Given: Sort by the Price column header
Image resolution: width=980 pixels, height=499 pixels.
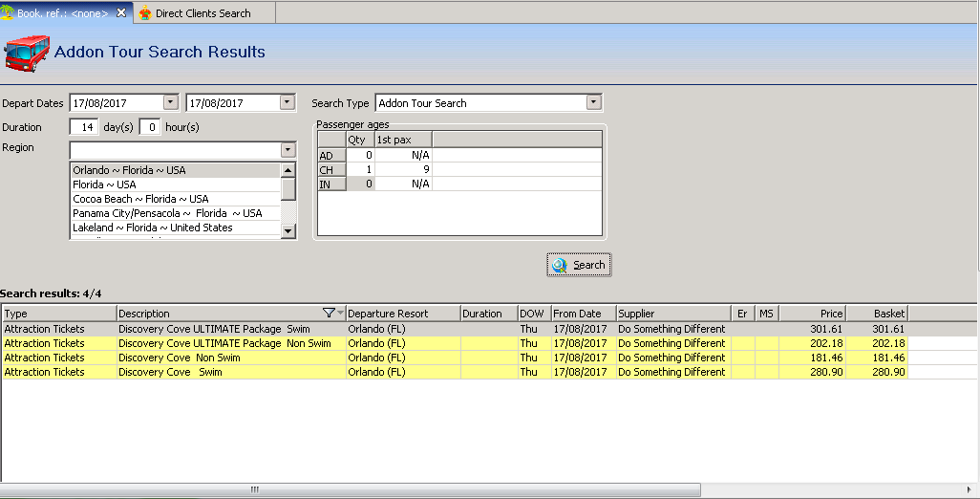Looking at the screenshot, I should tap(812, 314).
